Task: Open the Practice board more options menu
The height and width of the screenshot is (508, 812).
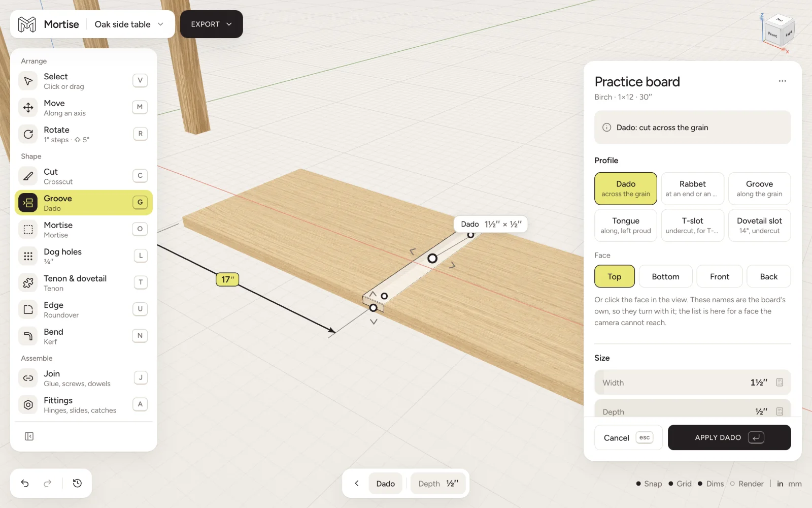Action: point(782,81)
